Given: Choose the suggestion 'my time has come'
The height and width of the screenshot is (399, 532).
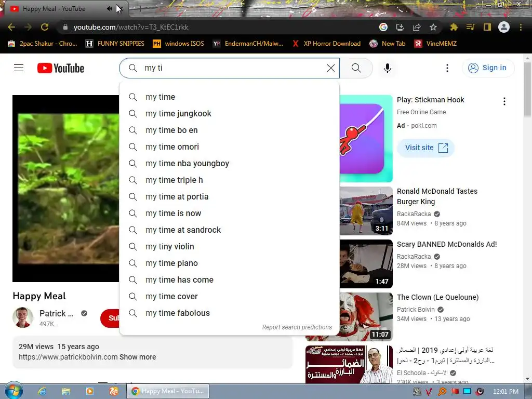Looking at the screenshot, I should 229,280.
